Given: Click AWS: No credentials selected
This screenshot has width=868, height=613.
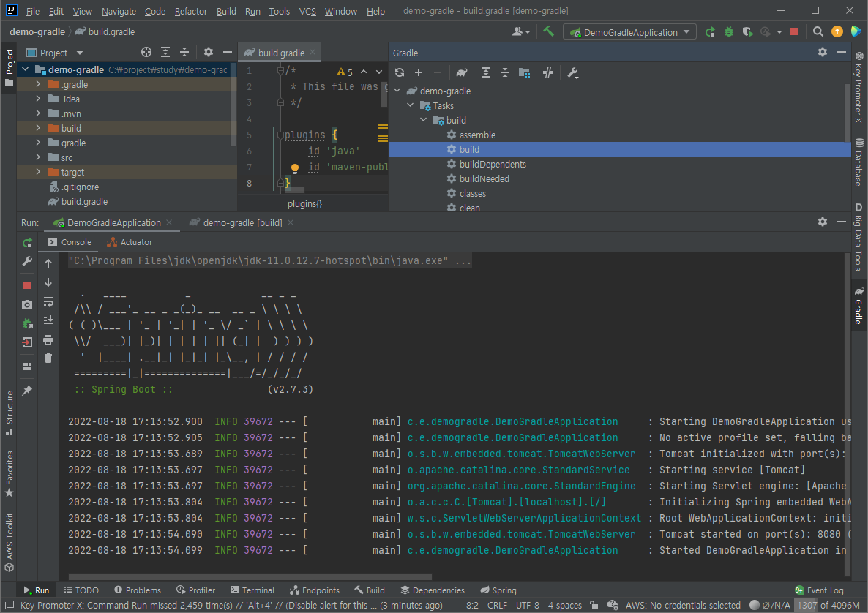Looking at the screenshot, I should click(x=683, y=605).
